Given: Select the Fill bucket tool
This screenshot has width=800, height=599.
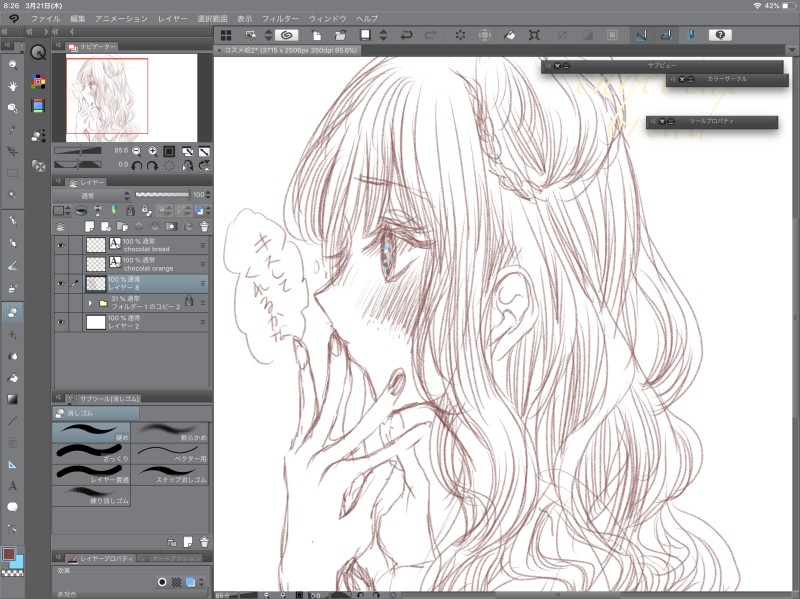Looking at the screenshot, I should pos(12,378).
